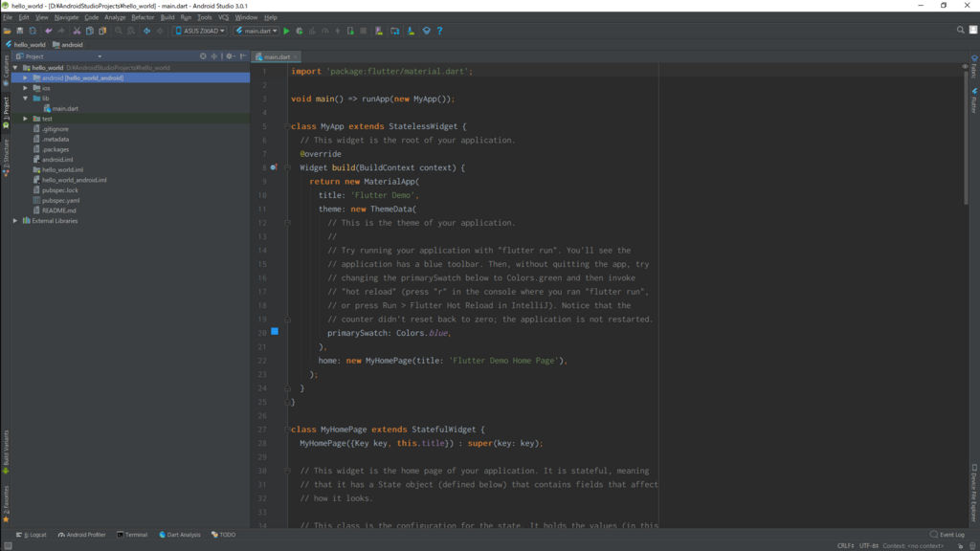Open the Navigate menu
Screen dimensions: 980x551
(66, 17)
